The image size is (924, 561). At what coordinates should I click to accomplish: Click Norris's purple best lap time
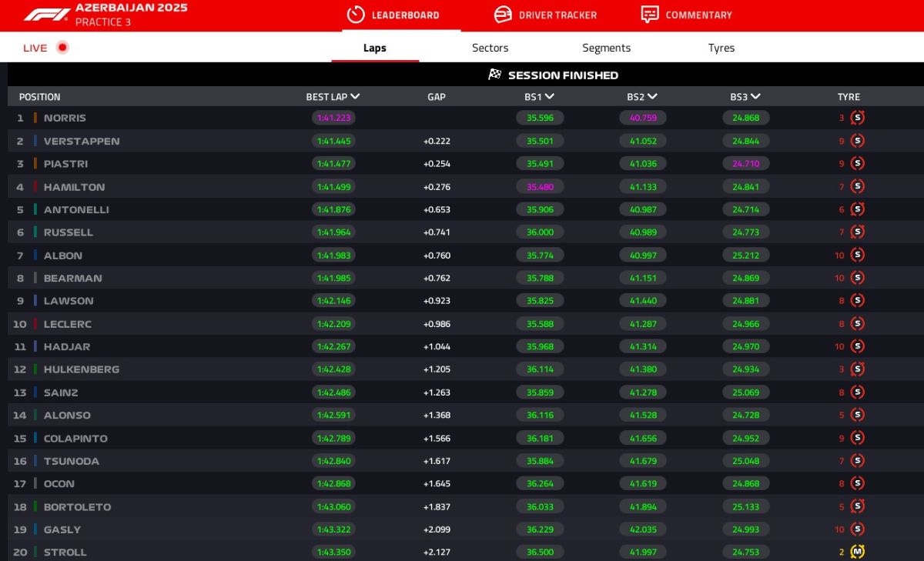[x=333, y=118]
